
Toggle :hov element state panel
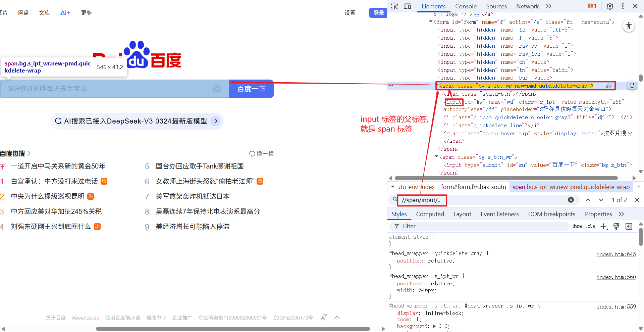point(577,226)
